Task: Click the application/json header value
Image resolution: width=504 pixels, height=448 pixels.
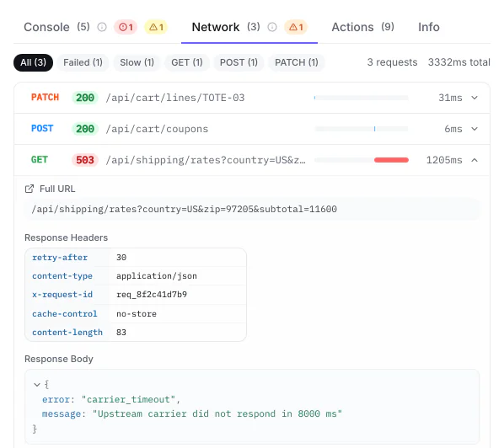Action: click(x=157, y=276)
